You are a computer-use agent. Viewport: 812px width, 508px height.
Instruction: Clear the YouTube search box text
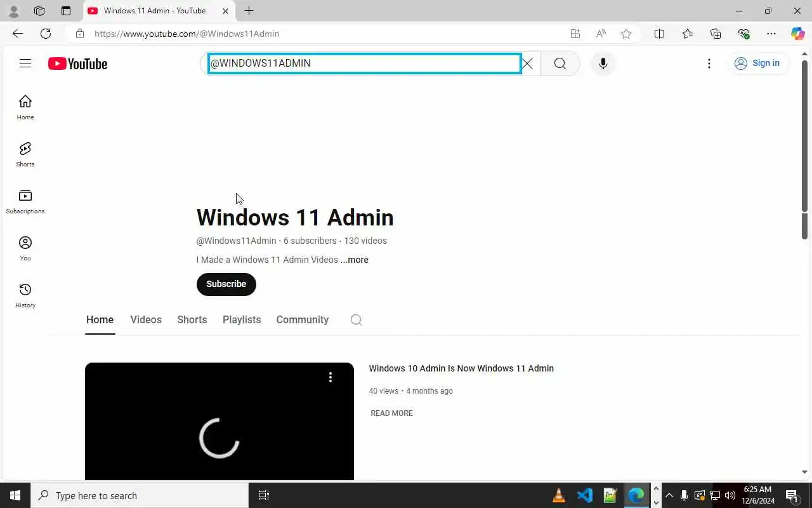527,63
